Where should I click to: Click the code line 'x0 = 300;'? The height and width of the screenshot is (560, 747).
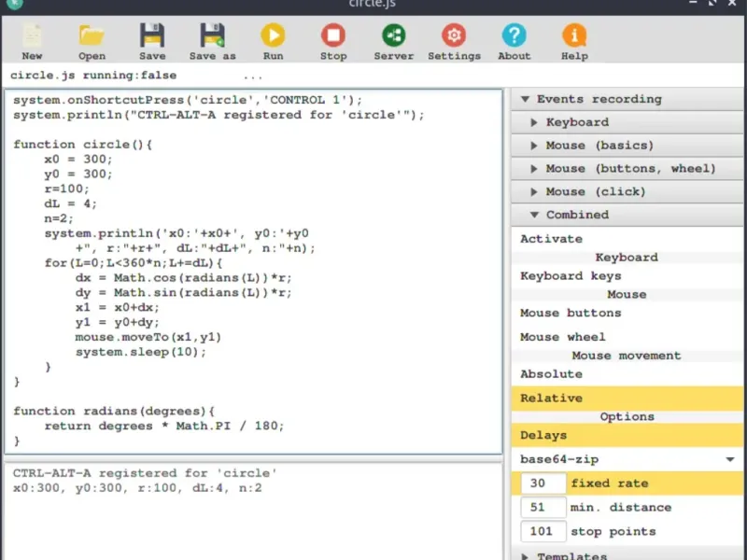pyautogui.click(x=78, y=159)
